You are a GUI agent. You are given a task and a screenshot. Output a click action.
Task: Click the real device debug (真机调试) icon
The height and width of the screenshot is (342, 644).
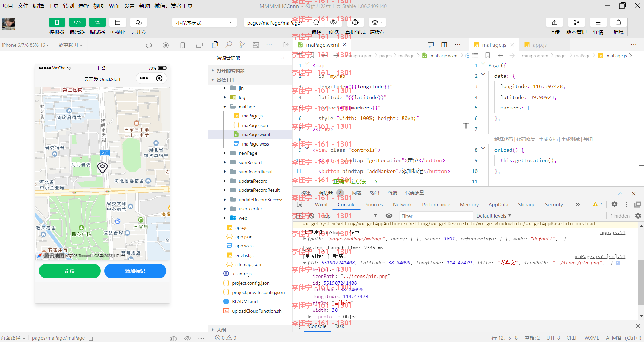coord(355,22)
